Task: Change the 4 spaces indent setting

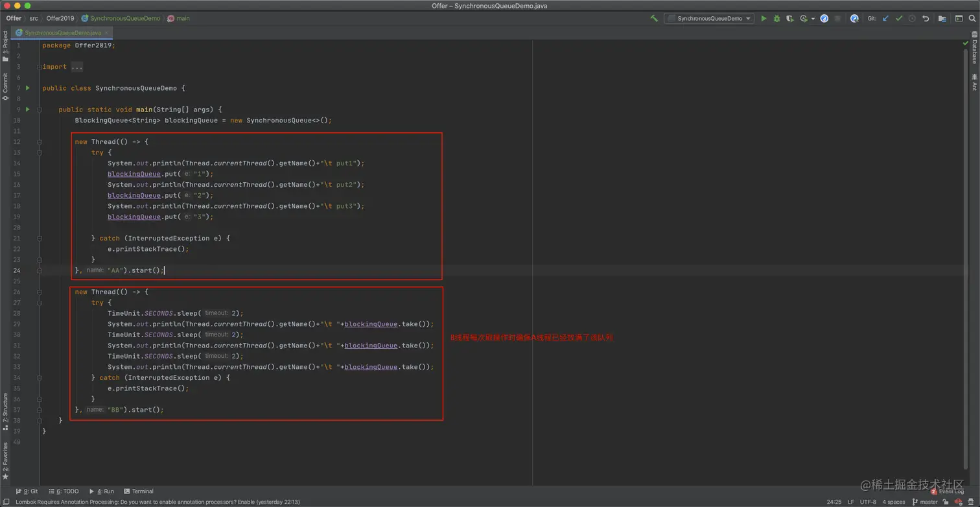Action: (894, 502)
